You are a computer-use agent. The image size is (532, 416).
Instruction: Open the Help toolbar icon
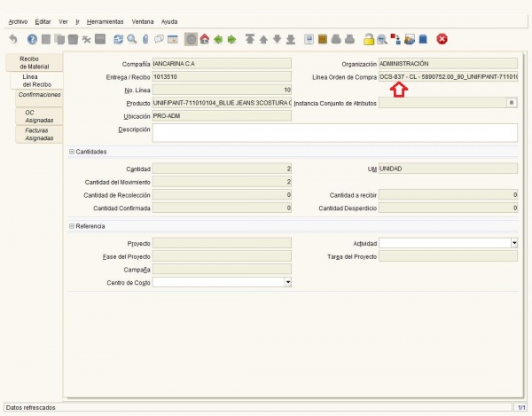pyautogui.click(x=32, y=39)
